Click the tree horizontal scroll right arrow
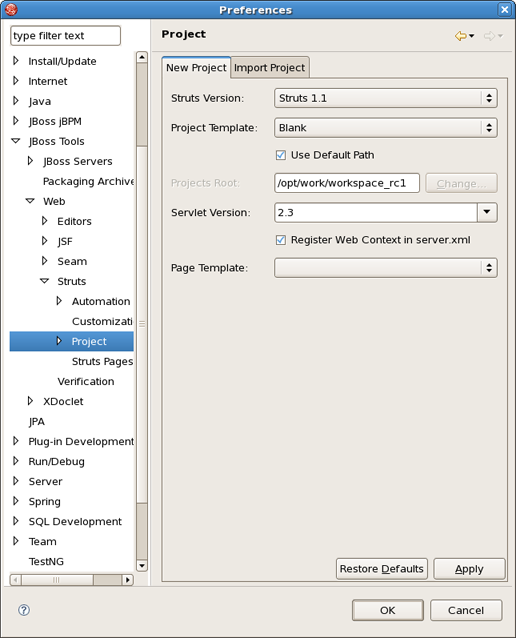 coord(128,579)
